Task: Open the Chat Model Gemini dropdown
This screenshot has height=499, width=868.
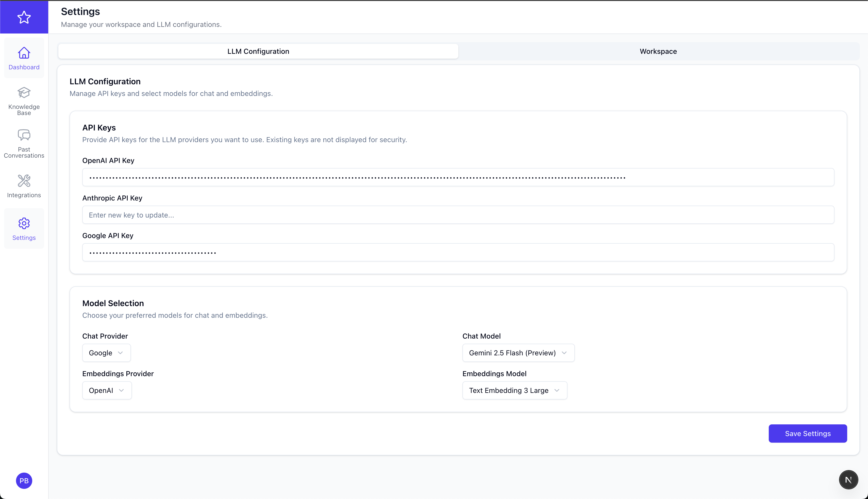Action: click(518, 353)
